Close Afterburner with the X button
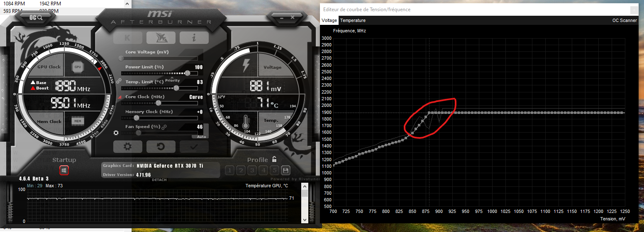The height and width of the screenshot is (232, 644). 293,17
